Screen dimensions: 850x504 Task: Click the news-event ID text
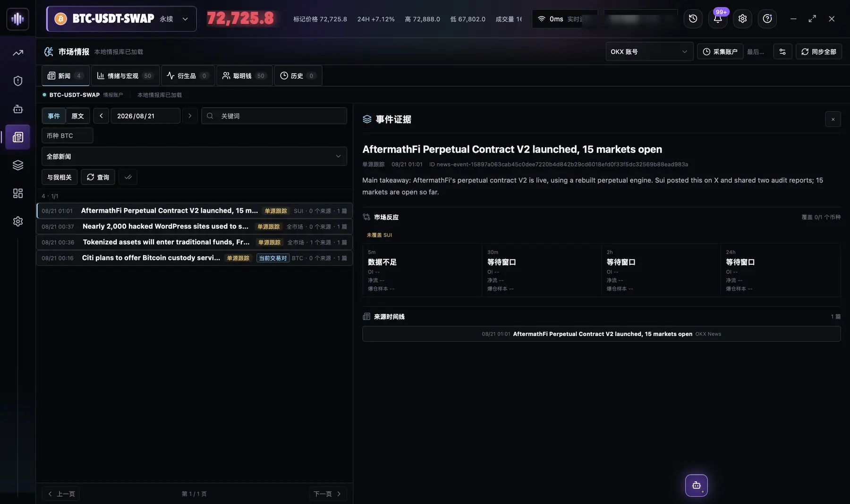pos(559,164)
